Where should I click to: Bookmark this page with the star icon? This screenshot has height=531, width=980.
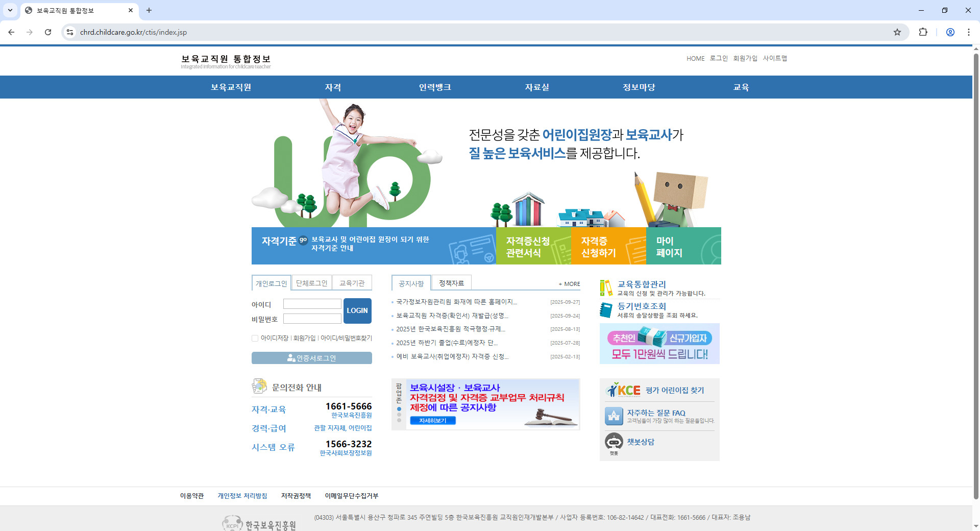pyautogui.click(x=897, y=32)
